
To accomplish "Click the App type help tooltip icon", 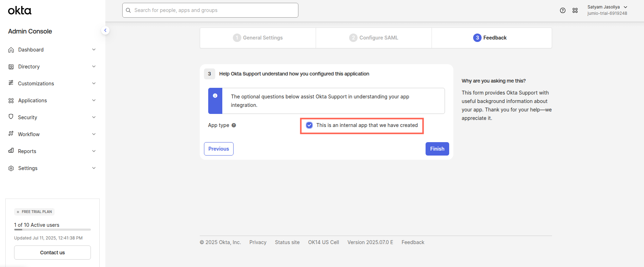I will [234, 125].
